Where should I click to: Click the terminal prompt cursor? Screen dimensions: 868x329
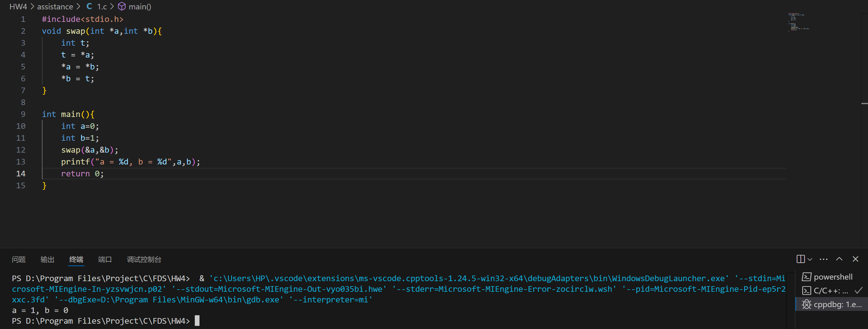pos(197,321)
